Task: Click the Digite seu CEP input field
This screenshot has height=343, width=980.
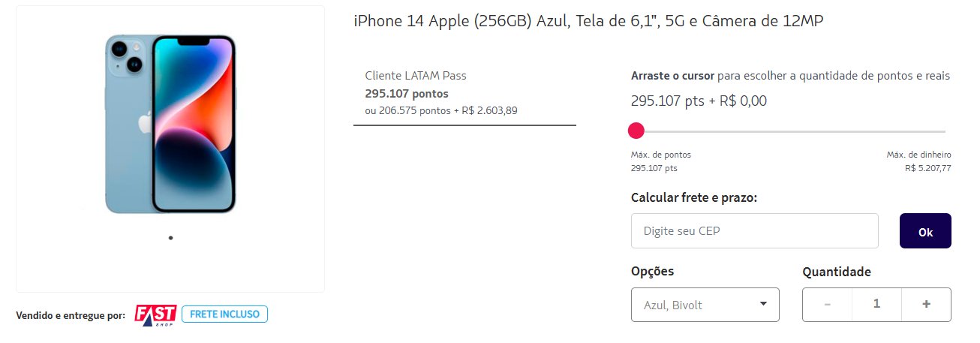Action: pos(755,231)
